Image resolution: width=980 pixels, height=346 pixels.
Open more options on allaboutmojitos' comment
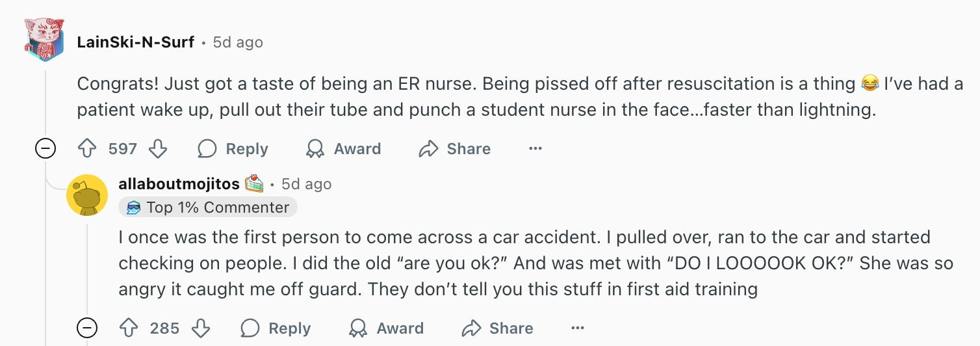pos(577,328)
